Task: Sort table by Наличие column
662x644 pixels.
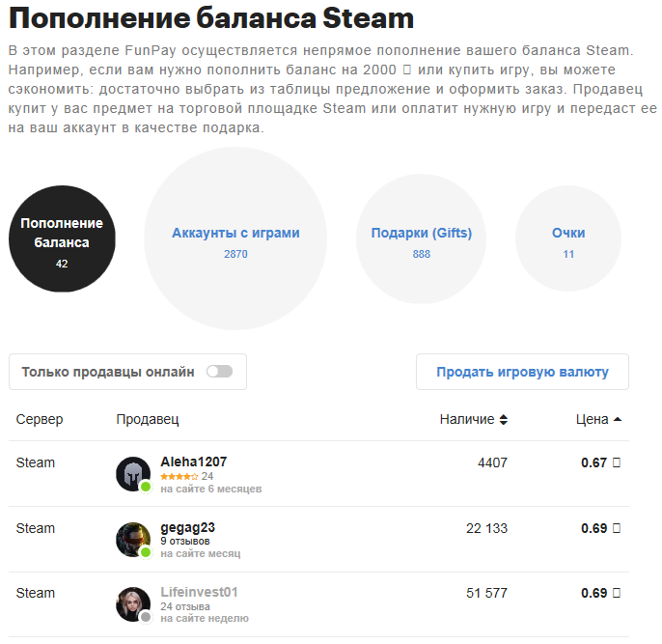Action: pos(474,419)
